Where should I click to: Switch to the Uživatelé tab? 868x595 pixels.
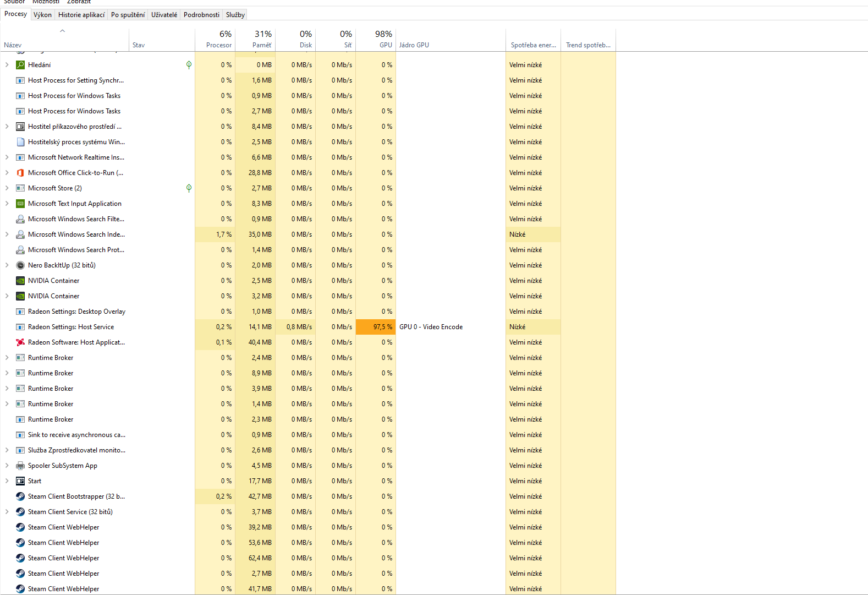[164, 15]
